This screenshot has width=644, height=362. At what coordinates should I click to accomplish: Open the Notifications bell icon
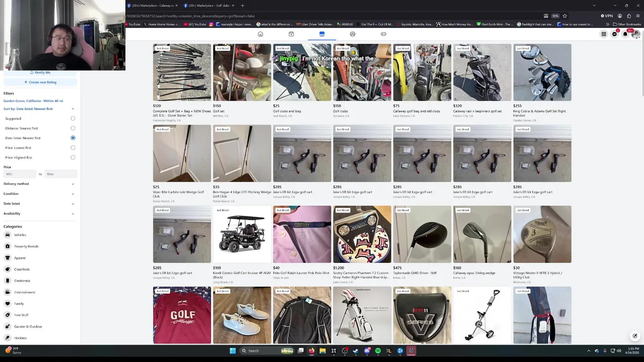click(x=625, y=34)
